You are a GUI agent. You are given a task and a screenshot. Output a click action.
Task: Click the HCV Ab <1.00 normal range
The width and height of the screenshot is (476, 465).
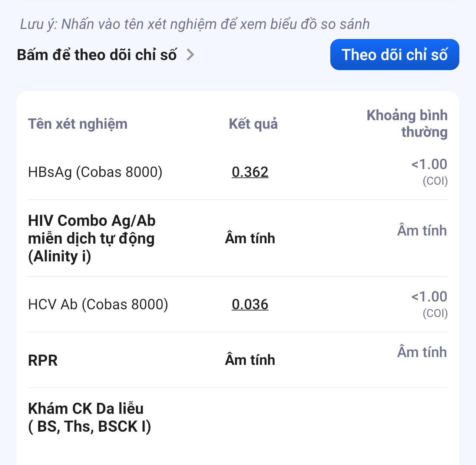(x=429, y=297)
